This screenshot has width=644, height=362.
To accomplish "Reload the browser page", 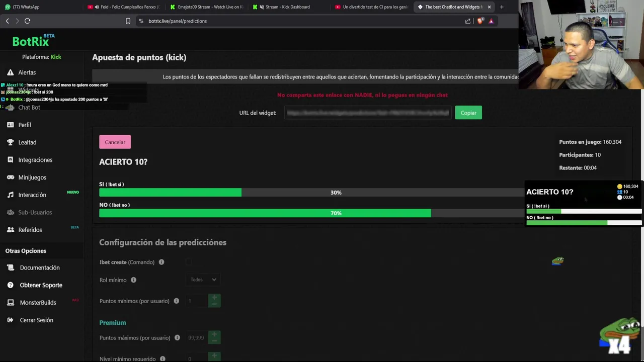I will click(27, 21).
